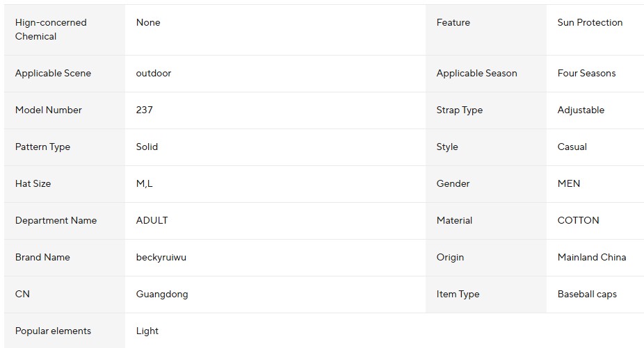Click the 'None' chemical value
644x348 pixels.
click(148, 22)
